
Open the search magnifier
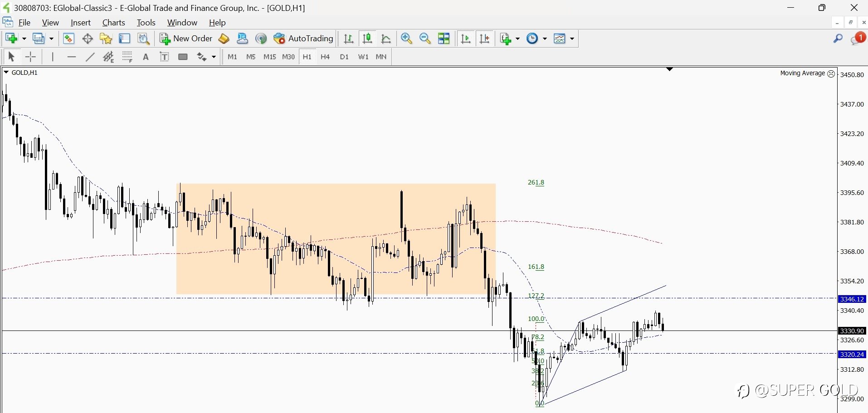(x=838, y=39)
